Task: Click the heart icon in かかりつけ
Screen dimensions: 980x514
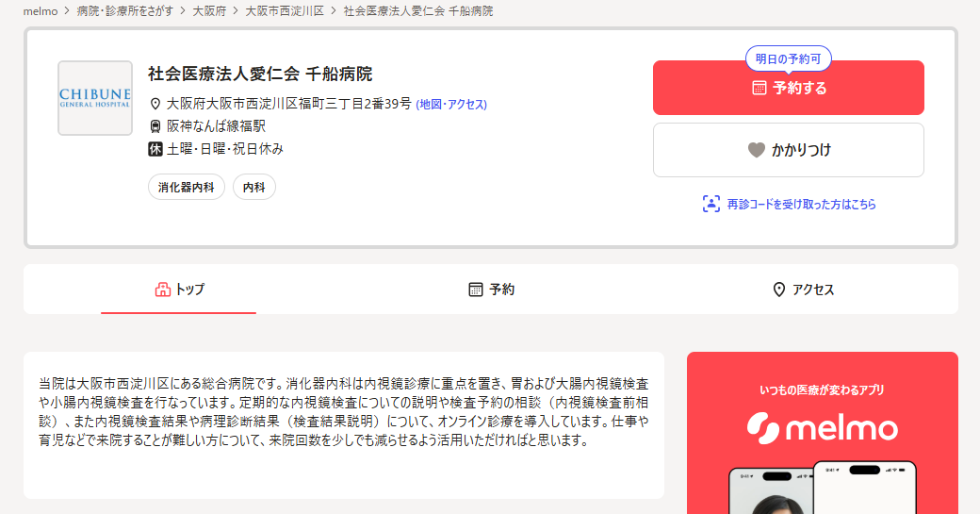Action: (x=757, y=150)
